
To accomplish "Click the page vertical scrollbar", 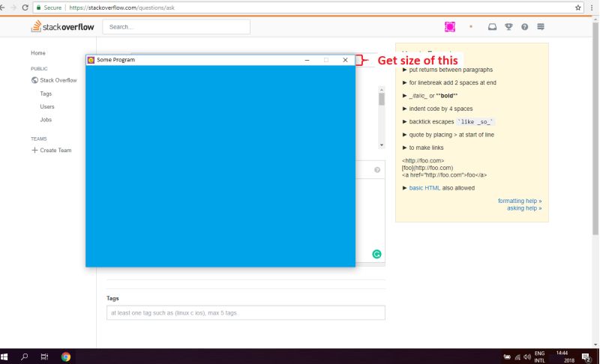I will click(595, 130).
